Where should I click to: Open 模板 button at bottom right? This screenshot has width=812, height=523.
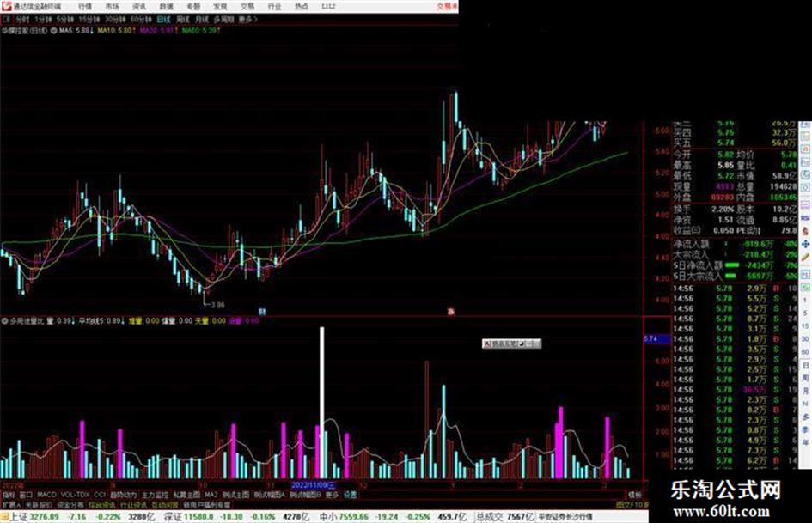click(635, 495)
